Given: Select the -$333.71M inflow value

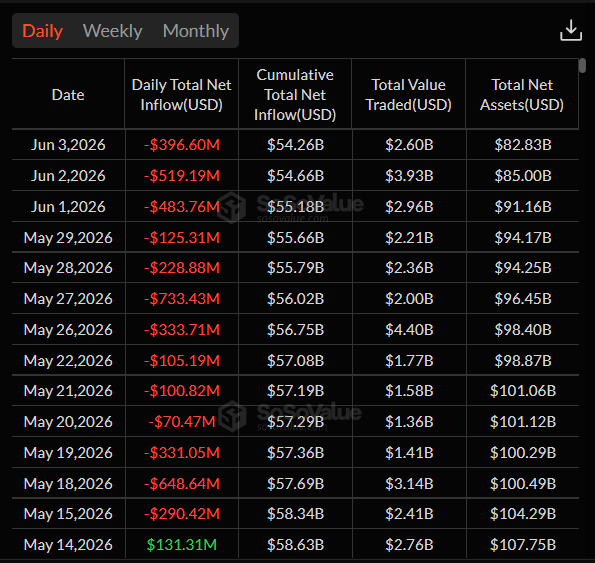Looking at the screenshot, I should (x=182, y=330).
